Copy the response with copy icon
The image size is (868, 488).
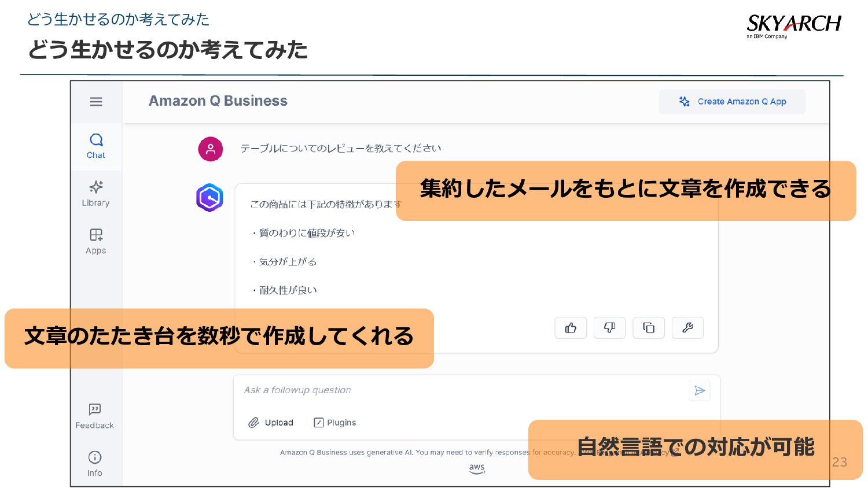(649, 328)
